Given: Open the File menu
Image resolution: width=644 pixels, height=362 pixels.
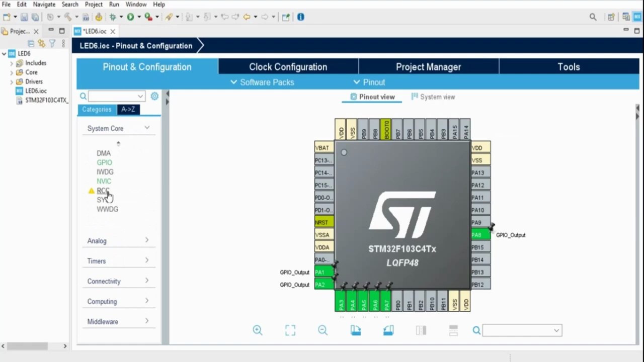Looking at the screenshot, I should click(x=6, y=5).
